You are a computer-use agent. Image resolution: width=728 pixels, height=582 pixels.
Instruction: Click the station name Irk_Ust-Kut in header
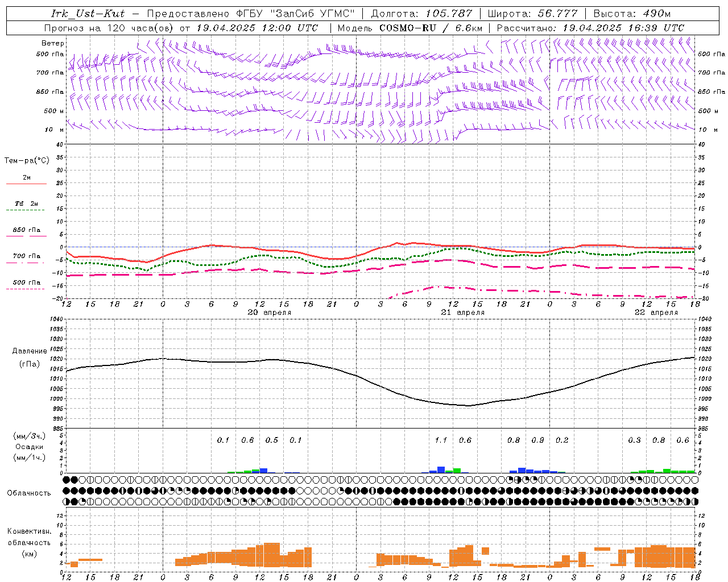click(88, 14)
